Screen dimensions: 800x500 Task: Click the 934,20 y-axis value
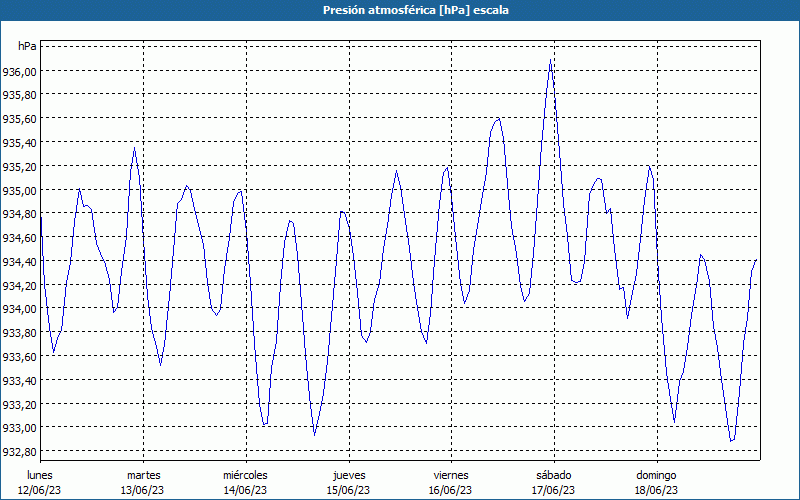point(19,286)
